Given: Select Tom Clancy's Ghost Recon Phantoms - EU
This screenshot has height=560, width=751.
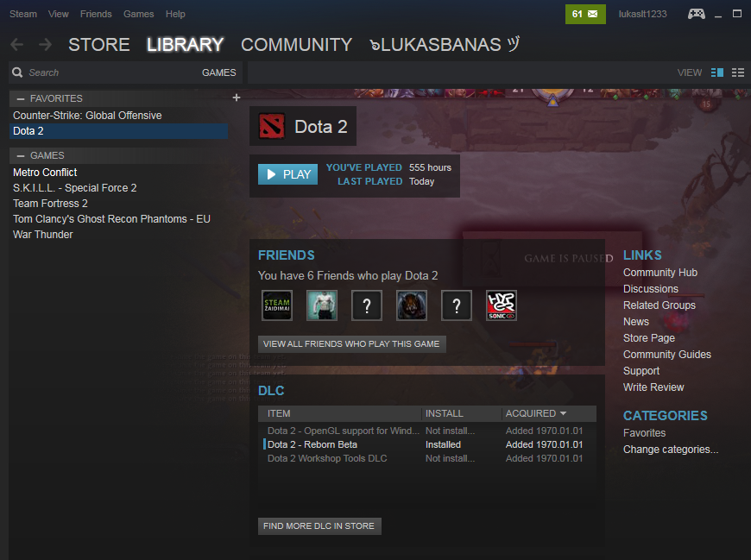Looking at the screenshot, I should [118, 218].
